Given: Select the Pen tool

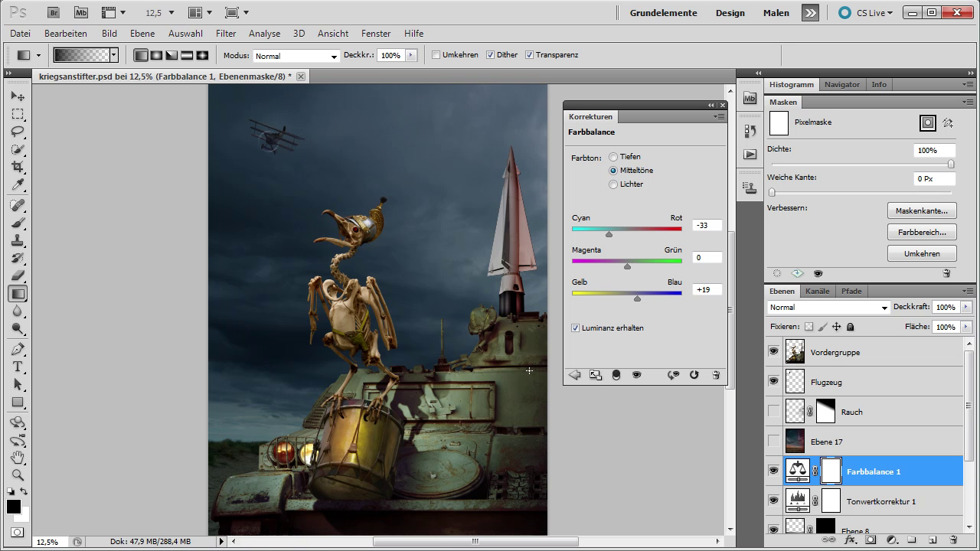Looking at the screenshot, I should [18, 349].
